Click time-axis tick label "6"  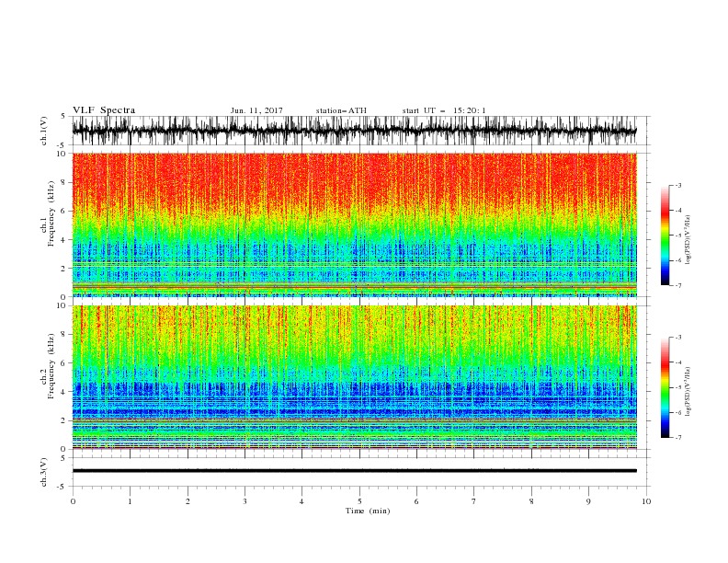point(416,501)
